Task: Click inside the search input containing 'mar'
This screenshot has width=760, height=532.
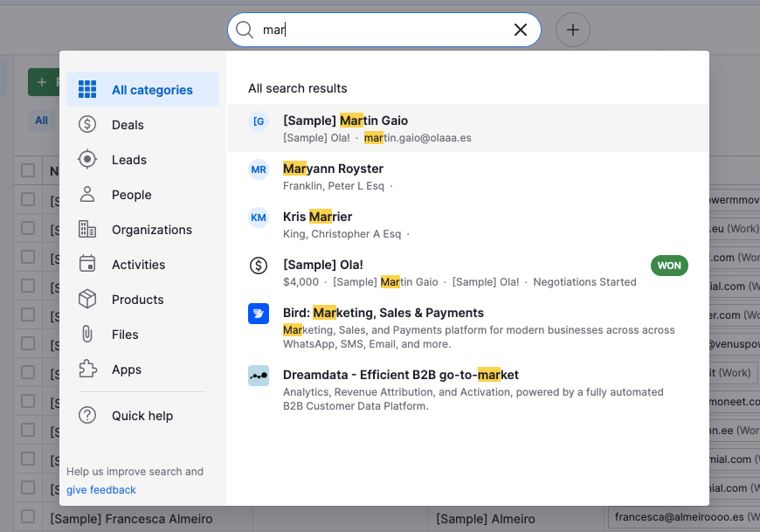Action: coord(383,30)
